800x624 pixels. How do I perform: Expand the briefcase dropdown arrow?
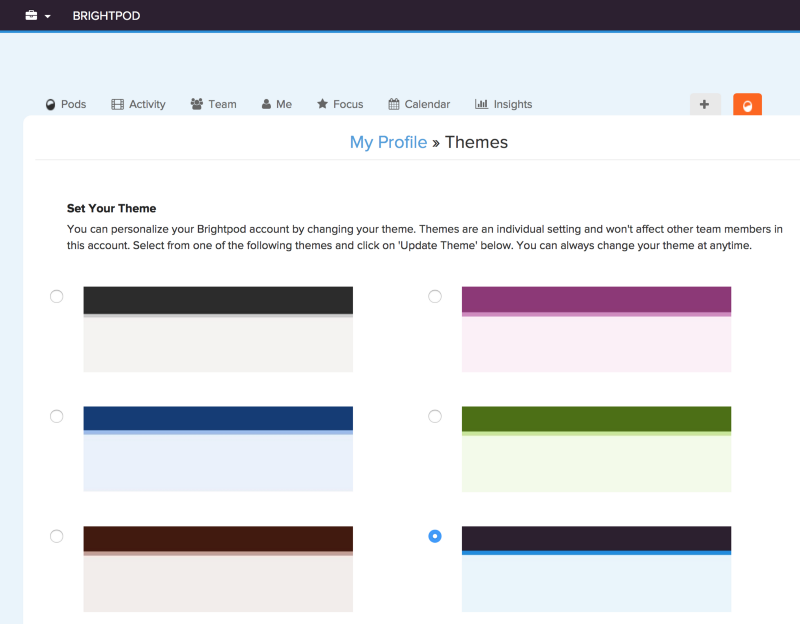pos(47,16)
